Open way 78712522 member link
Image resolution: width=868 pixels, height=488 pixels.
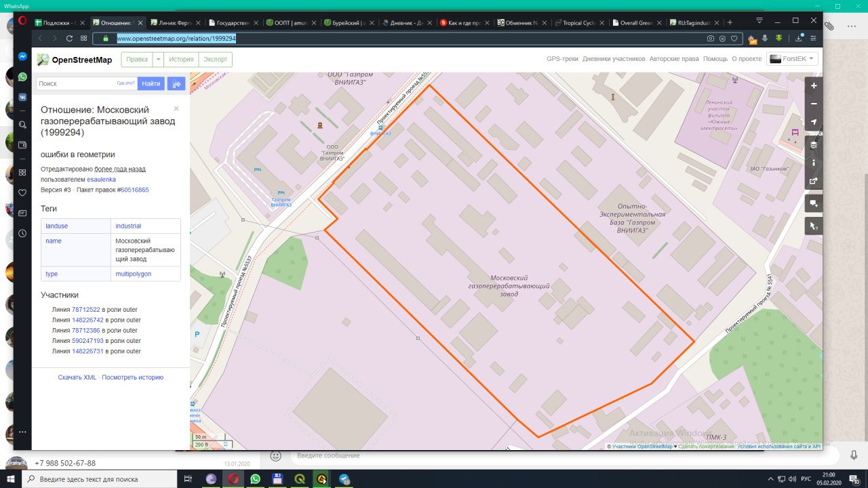point(85,310)
